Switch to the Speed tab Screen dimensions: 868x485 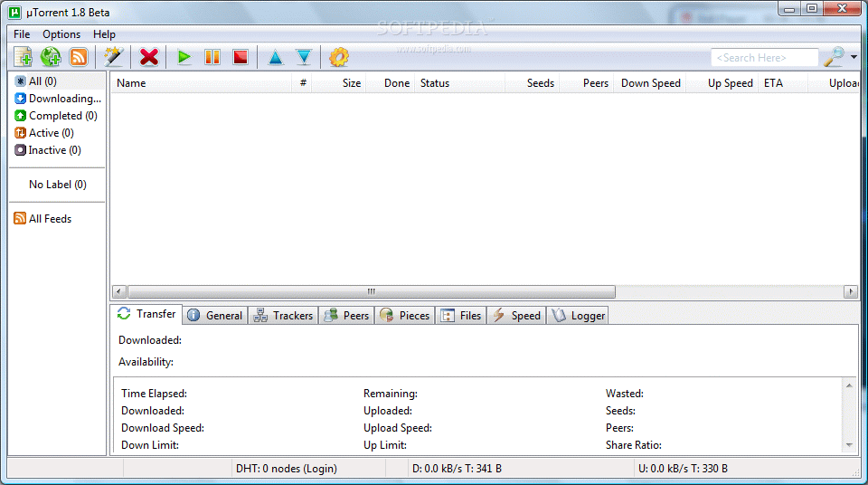(516, 316)
